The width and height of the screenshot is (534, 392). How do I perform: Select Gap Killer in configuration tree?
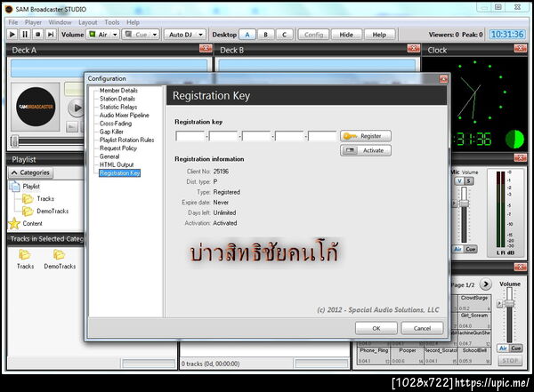[111, 132]
